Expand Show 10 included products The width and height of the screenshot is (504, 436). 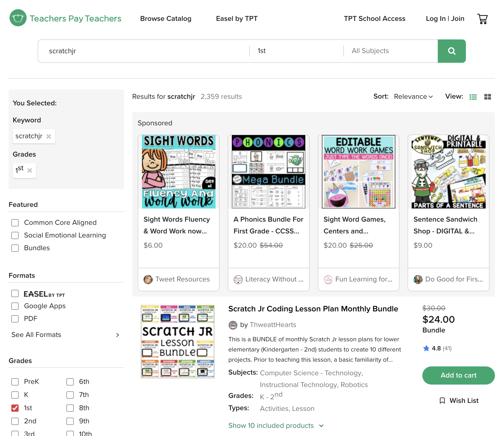pyautogui.click(x=276, y=426)
